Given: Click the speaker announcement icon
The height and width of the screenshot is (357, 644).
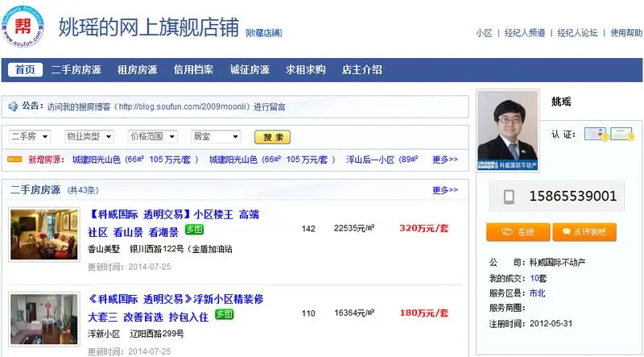Looking at the screenshot, I should click(x=13, y=106).
